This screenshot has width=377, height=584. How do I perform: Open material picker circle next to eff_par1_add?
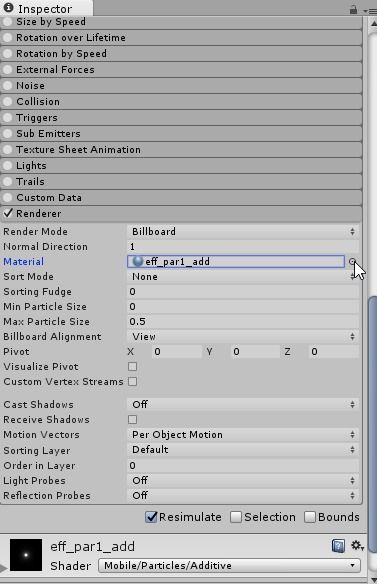(x=352, y=261)
